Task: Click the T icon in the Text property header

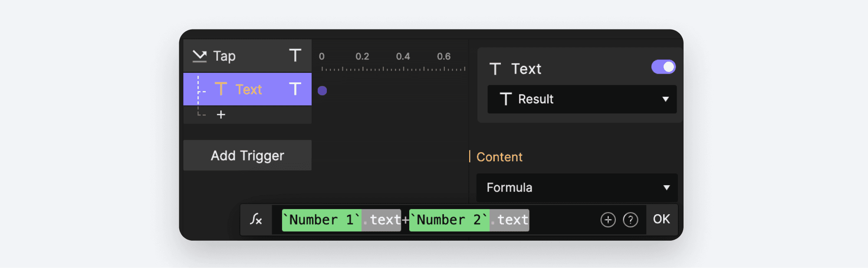Action: point(495,68)
